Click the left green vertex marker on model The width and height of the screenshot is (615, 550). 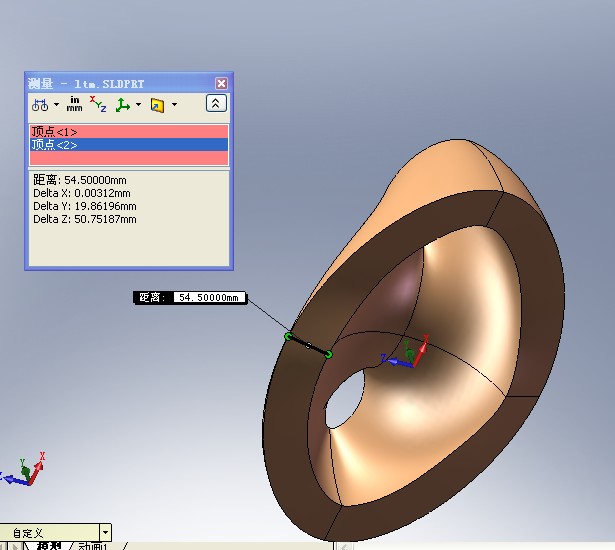click(288, 336)
